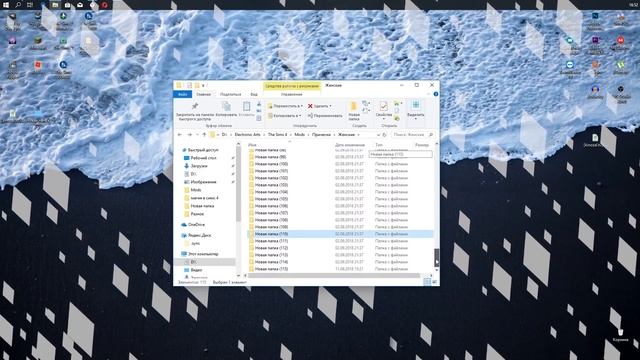This screenshot has height=360, width=640.
Task: Go forward with the right arrow in Explorer
Action: [x=189, y=135]
